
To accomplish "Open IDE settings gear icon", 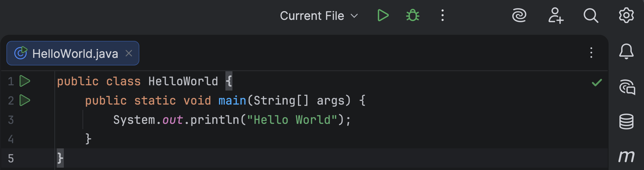I will (626, 15).
